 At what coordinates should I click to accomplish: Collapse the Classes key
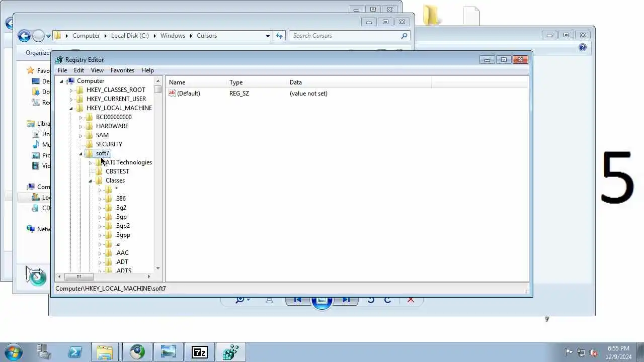(90, 180)
